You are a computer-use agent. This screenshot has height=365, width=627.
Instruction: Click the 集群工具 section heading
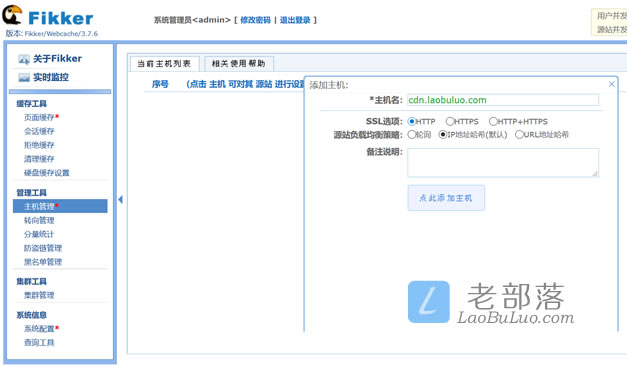click(x=32, y=281)
